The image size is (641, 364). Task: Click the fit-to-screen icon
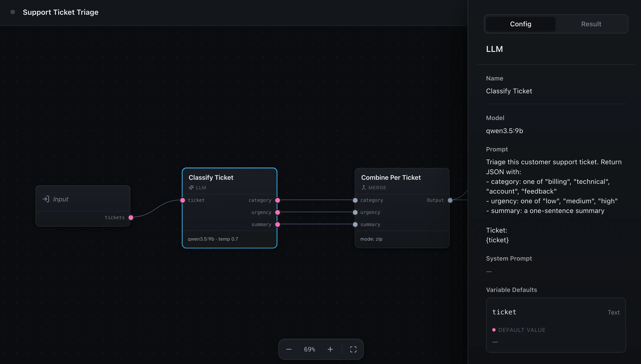coord(353,349)
